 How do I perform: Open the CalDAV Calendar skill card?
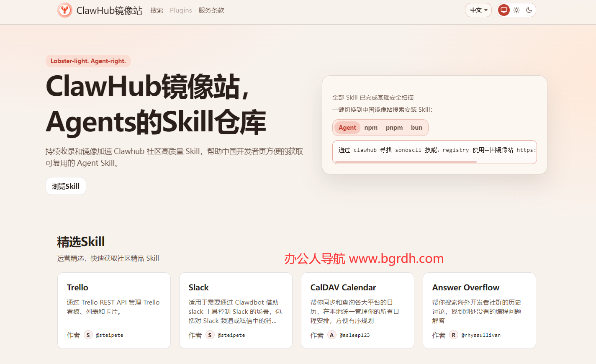pos(357,310)
